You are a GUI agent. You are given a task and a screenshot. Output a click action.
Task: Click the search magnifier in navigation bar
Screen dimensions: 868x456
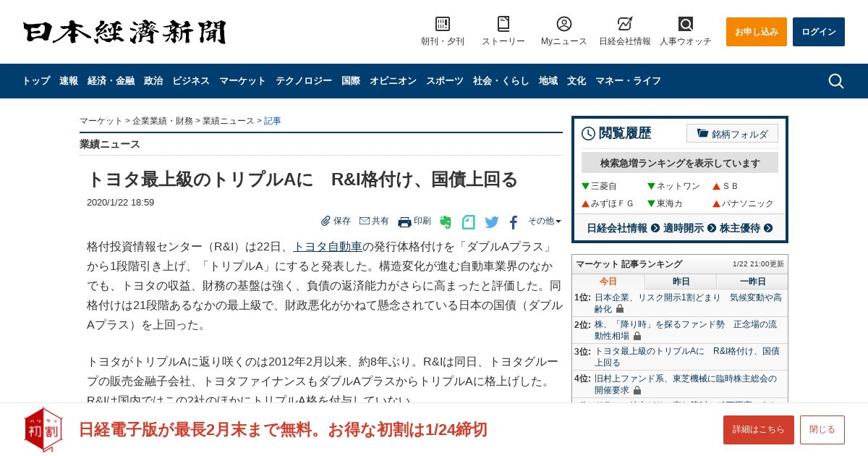(836, 81)
